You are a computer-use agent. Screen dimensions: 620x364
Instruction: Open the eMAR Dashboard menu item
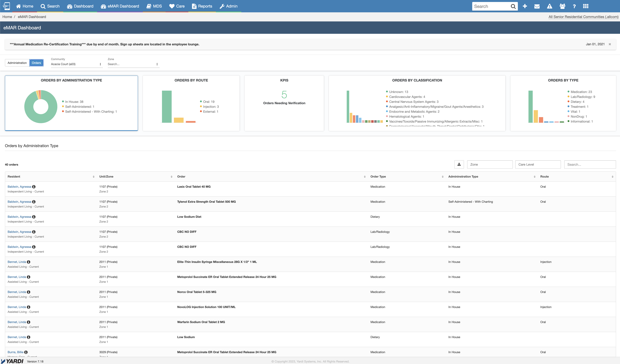(120, 6)
